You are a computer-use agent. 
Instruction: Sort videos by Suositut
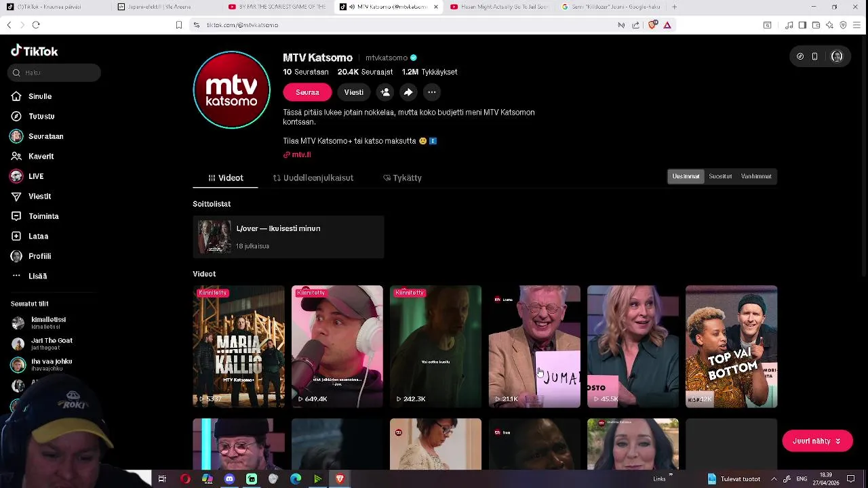click(x=720, y=176)
